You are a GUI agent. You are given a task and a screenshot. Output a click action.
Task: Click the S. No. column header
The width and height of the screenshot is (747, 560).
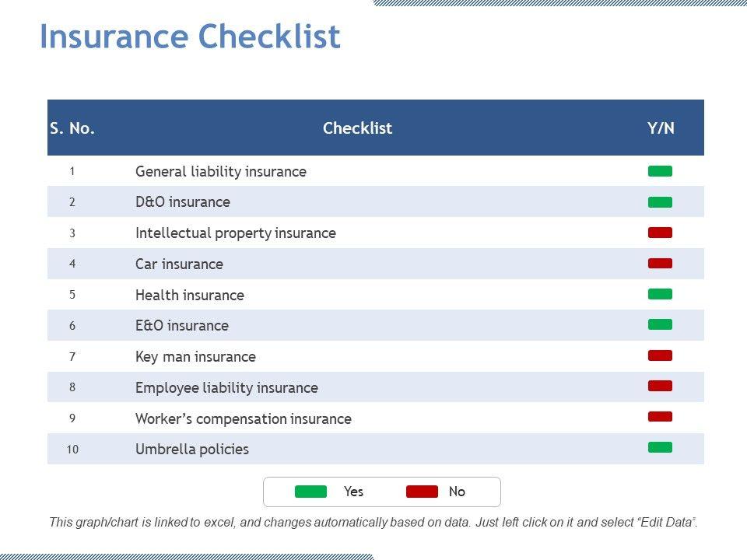pyautogui.click(x=72, y=128)
